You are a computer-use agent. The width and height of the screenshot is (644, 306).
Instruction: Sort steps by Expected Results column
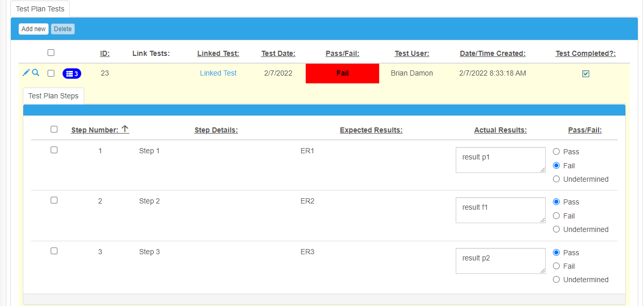click(x=371, y=129)
